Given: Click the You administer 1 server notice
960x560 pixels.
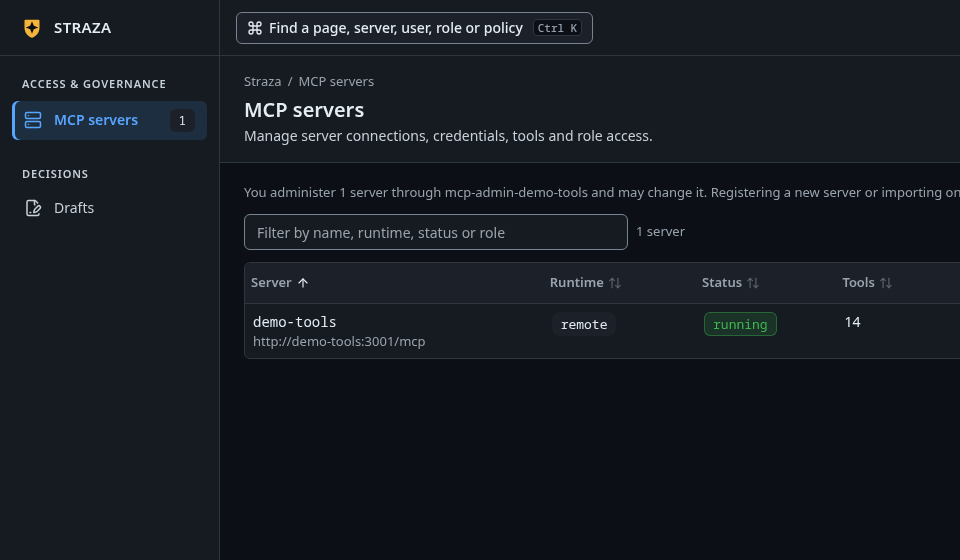Looking at the screenshot, I should click(602, 192).
